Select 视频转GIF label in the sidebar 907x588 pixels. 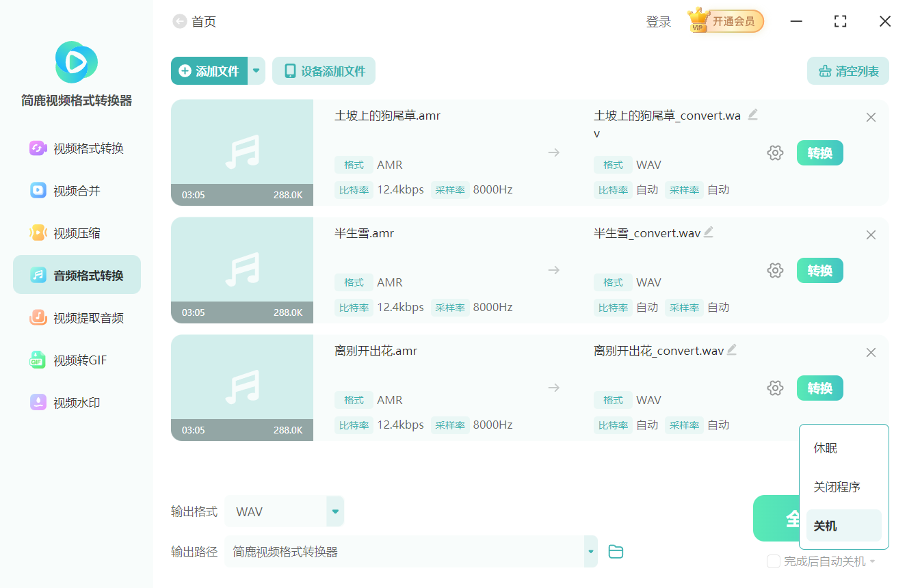(80, 360)
